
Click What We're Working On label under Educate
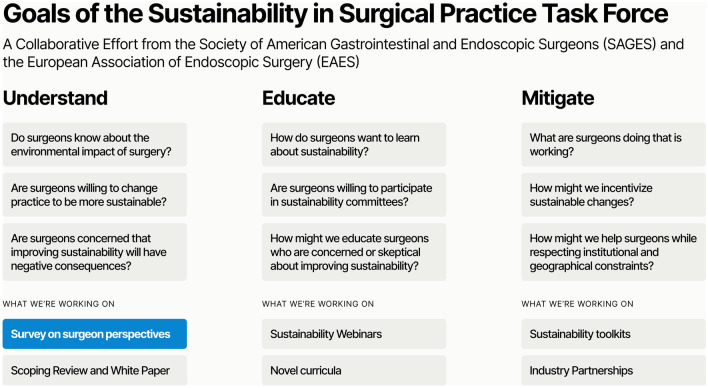(x=318, y=304)
